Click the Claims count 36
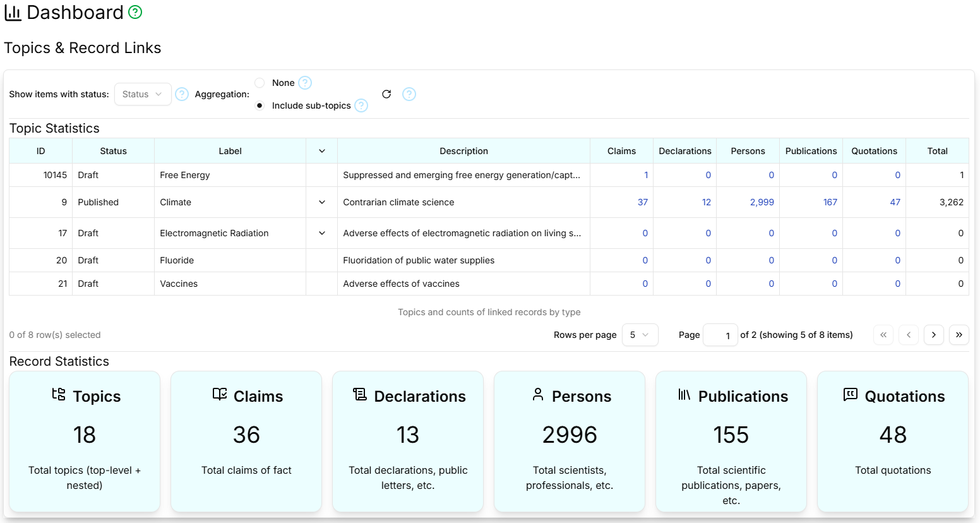This screenshot has height=523, width=980. (x=246, y=435)
